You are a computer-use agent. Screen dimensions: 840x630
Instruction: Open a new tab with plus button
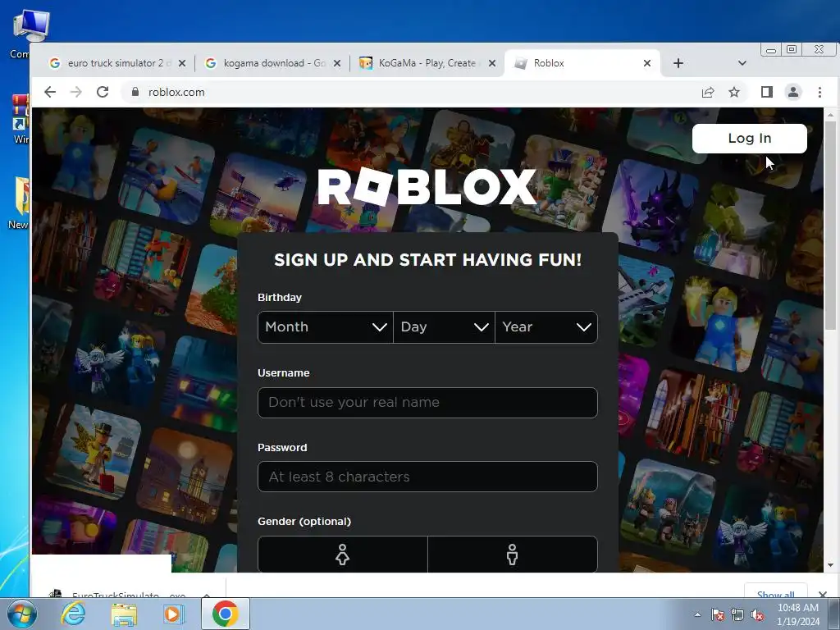pyautogui.click(x=678, y=63)
